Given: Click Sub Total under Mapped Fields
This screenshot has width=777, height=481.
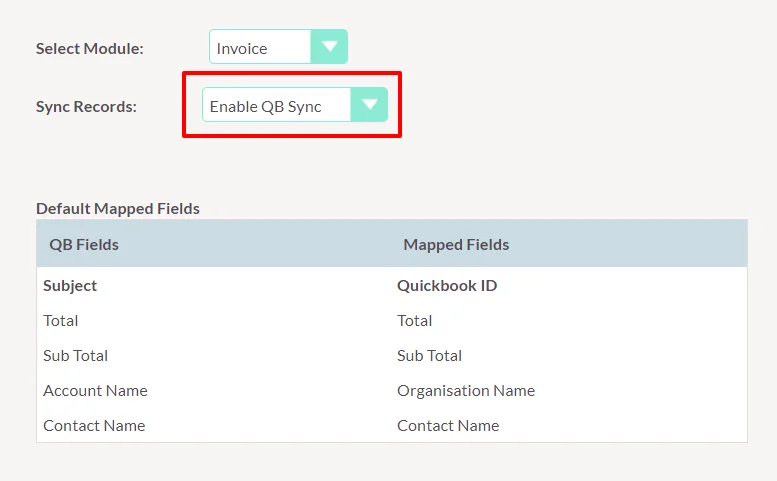Looking at the screenshot, I should point(430,355).
